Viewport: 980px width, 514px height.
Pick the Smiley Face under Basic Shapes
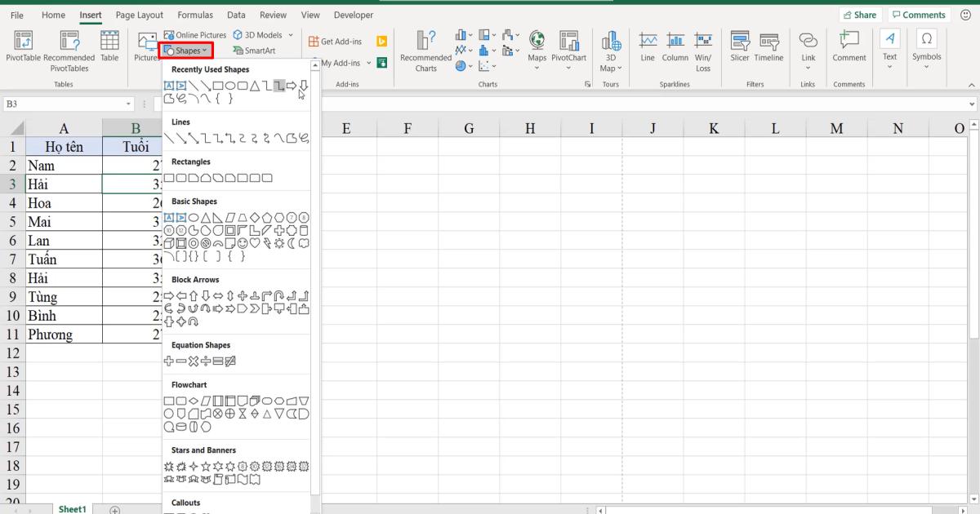pos(243,243)
